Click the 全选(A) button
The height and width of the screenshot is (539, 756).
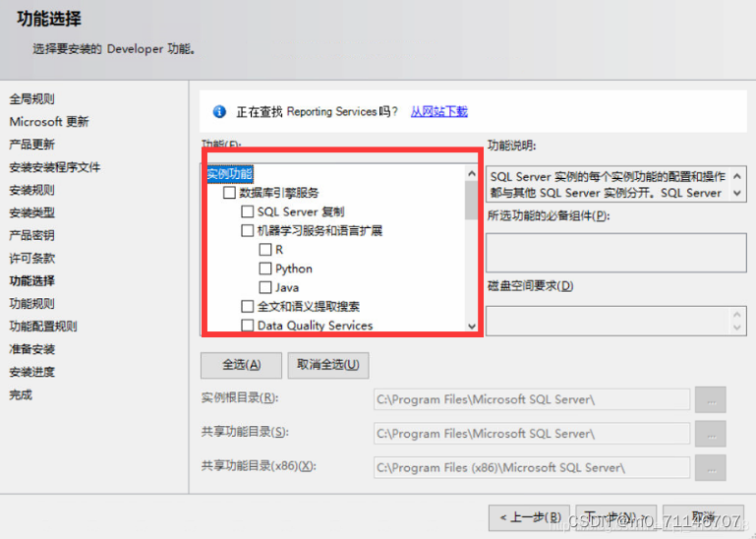coord(241,365)
